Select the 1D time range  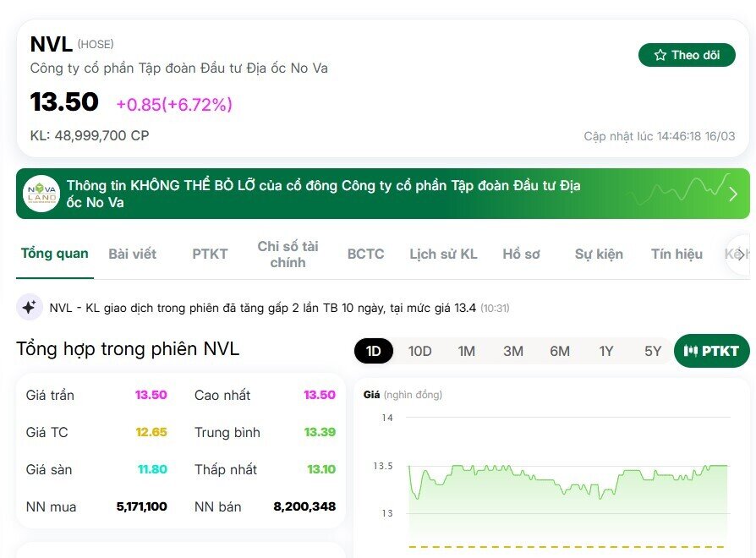click(373, 350)
